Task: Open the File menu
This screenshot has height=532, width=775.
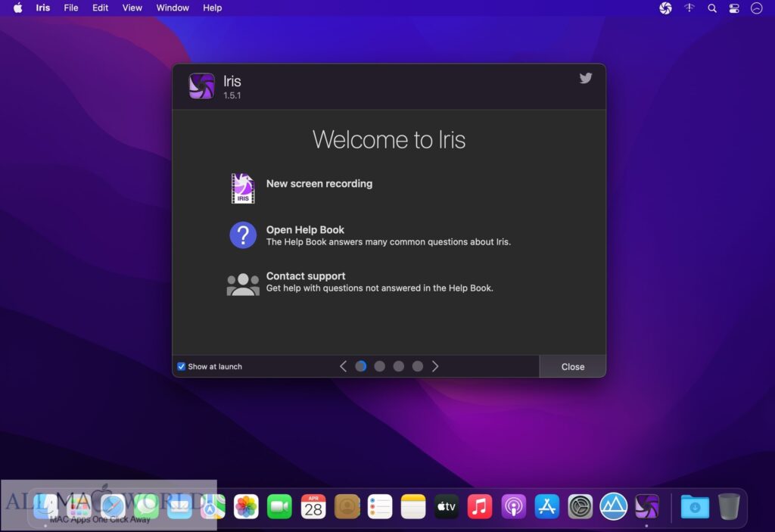Action: [x=70, y=8]
